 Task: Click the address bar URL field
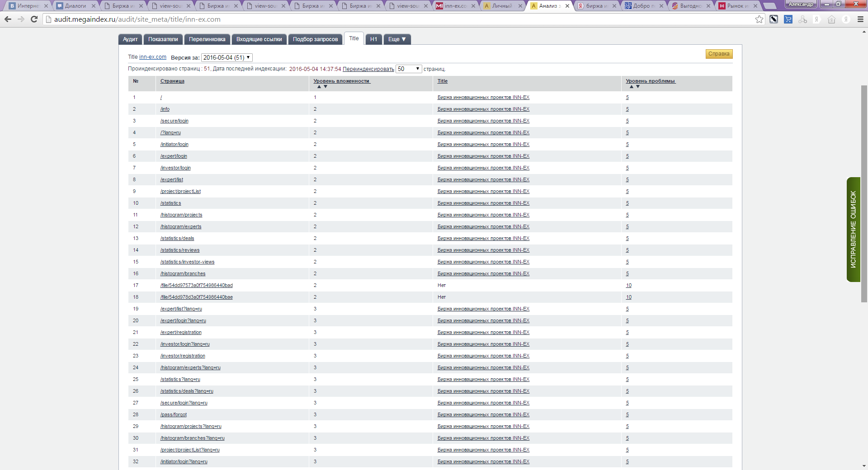(398, 19)
